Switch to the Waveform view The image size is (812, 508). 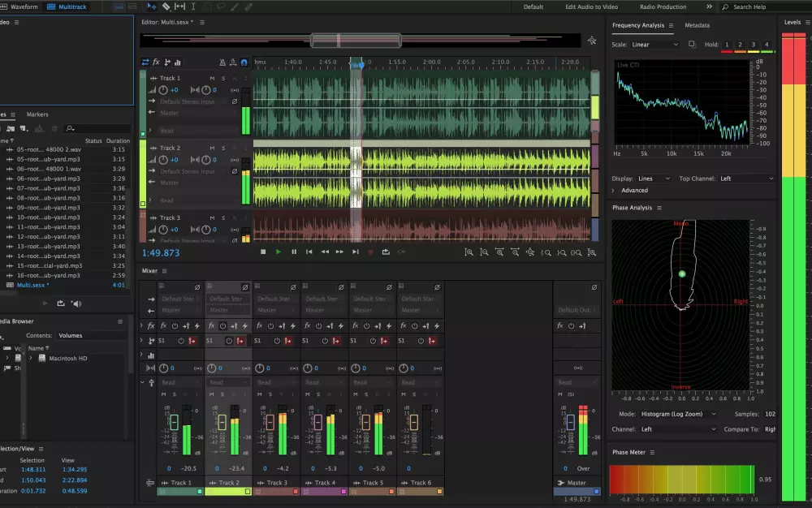click(24, 6)
